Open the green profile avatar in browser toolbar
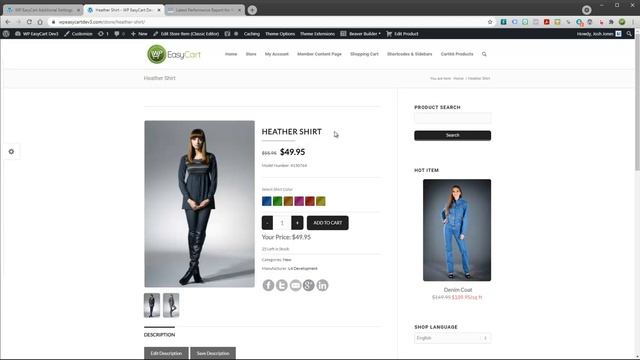Viewport: 640px width, 360px height. coord(622,22)
